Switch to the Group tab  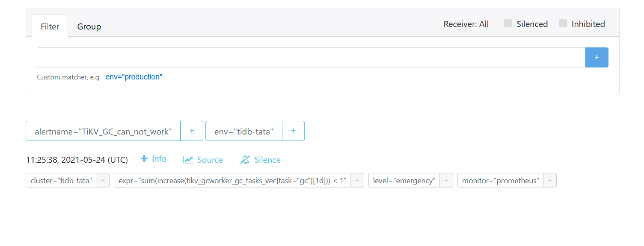tap(89, 26)
